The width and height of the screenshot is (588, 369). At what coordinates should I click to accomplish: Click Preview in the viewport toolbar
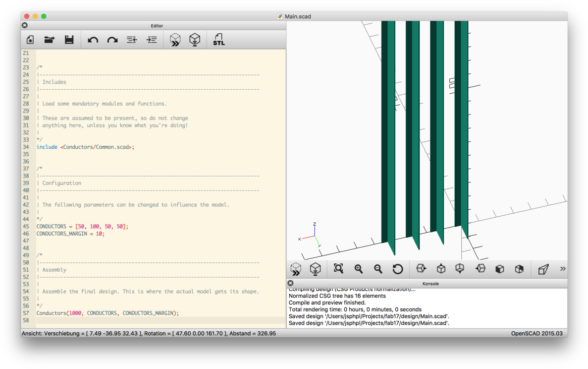click(x=296, y=269)
